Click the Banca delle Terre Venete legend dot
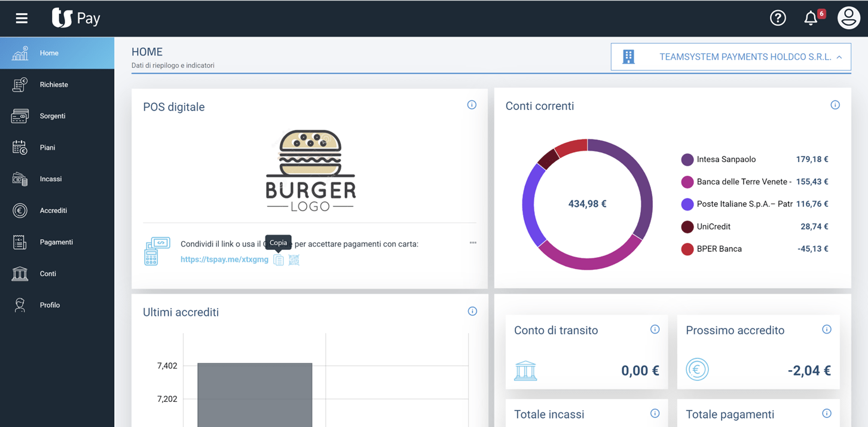 pos(687,182)
